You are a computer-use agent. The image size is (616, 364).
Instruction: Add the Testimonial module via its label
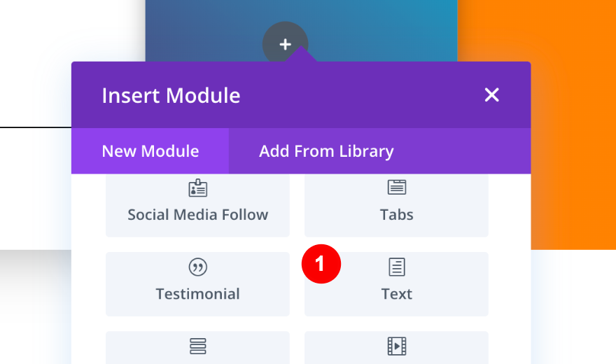(x=198, y=294)
